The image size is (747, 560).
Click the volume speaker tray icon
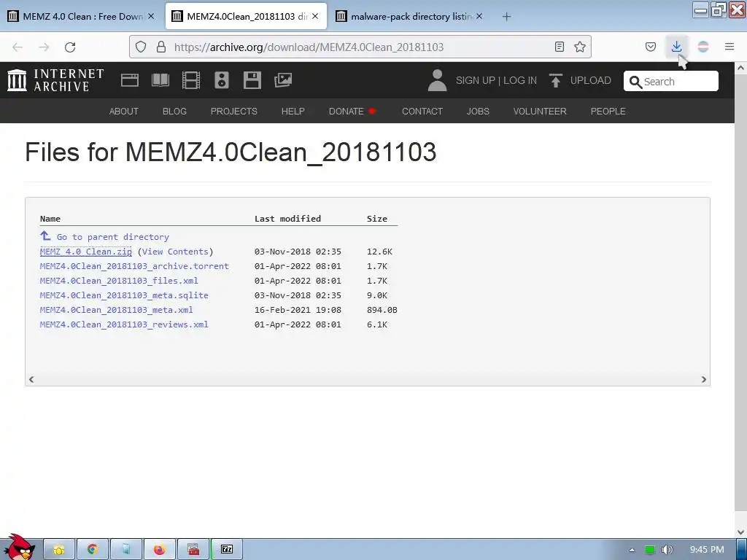click(x=667, y=550)
